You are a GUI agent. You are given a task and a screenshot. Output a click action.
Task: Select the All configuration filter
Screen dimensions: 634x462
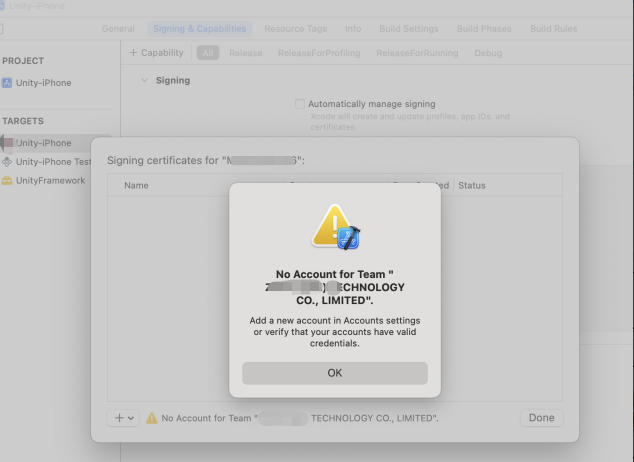(x=208, y=53)
